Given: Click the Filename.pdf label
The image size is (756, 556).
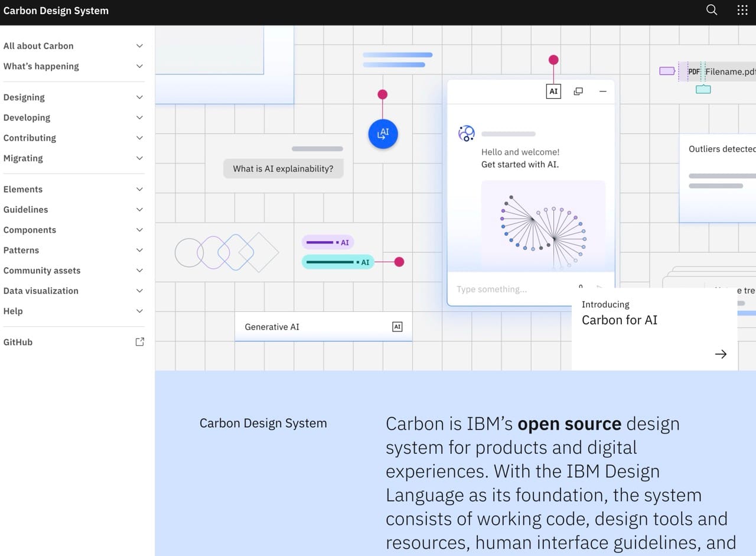Looking at the screenshot, I should coord(730,72).
